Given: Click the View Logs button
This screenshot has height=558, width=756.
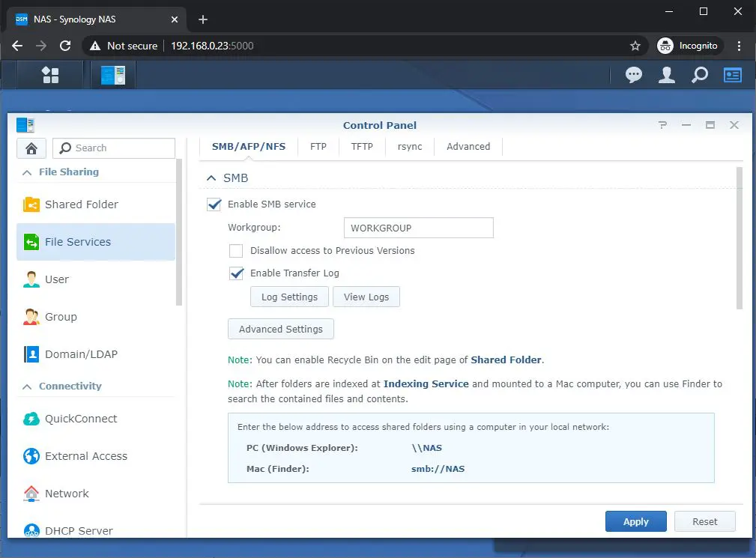Looking at the screenshot, I should coord(366,297).
